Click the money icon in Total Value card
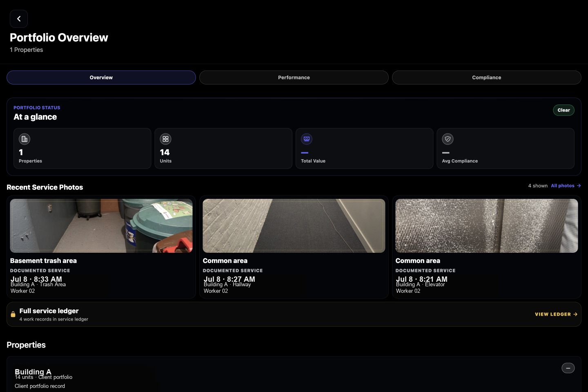 click(307, 139)
